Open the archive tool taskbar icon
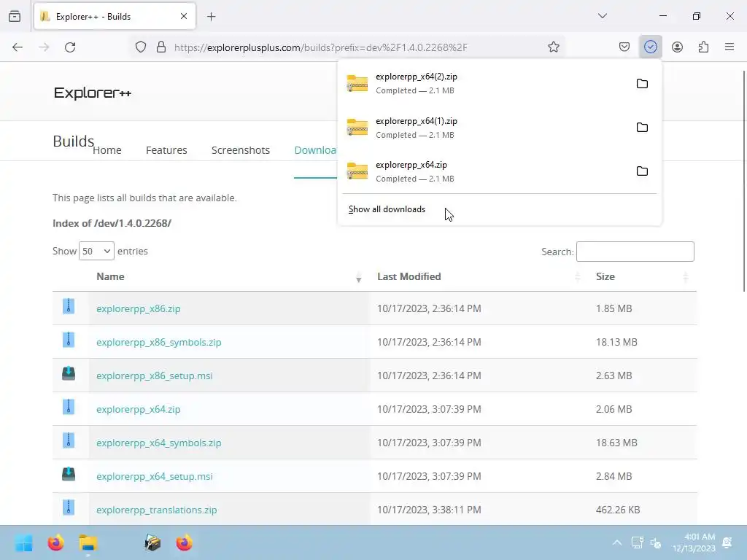The height and width of the screenshot is (560, 747). click(x=152, y=542)
